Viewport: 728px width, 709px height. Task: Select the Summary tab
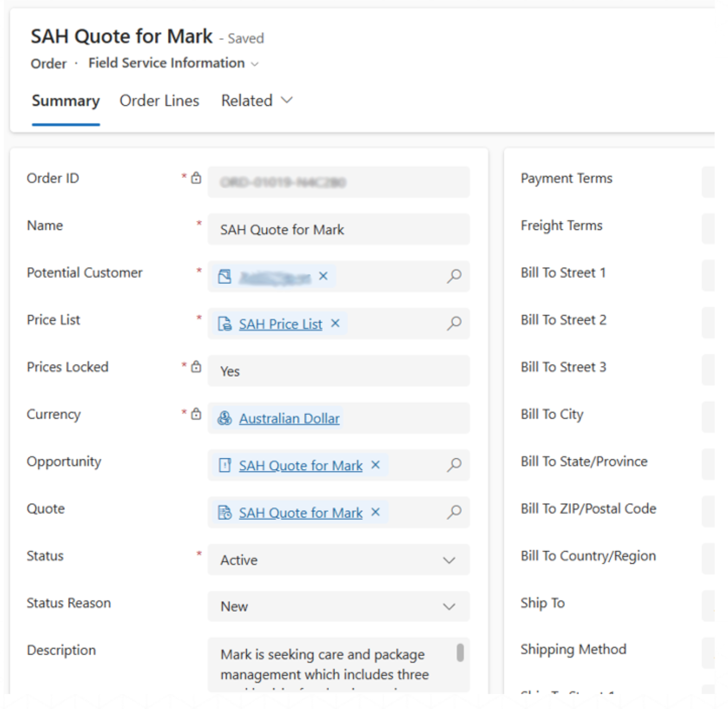[65, 101]
